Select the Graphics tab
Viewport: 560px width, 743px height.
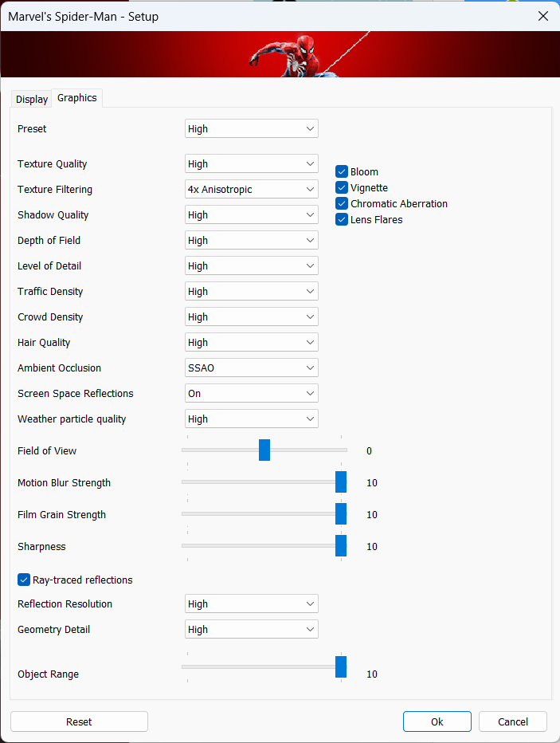pos(77,97)
